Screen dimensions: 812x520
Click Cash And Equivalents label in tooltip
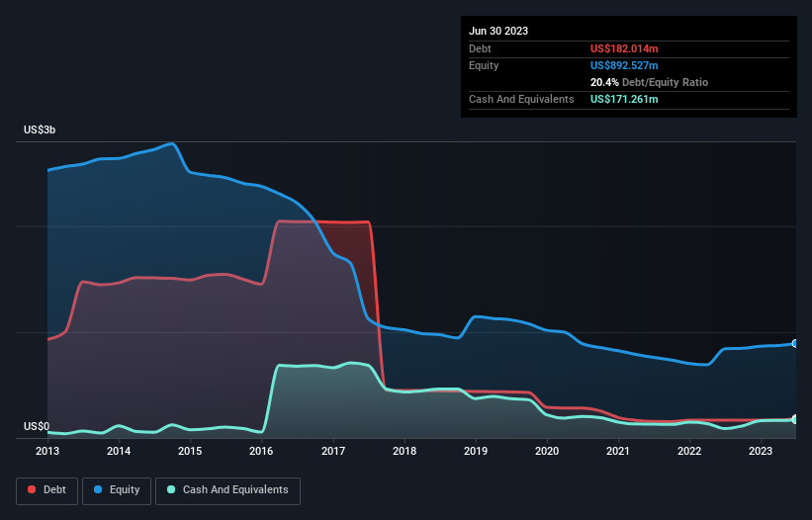click(x=521, y=99)
